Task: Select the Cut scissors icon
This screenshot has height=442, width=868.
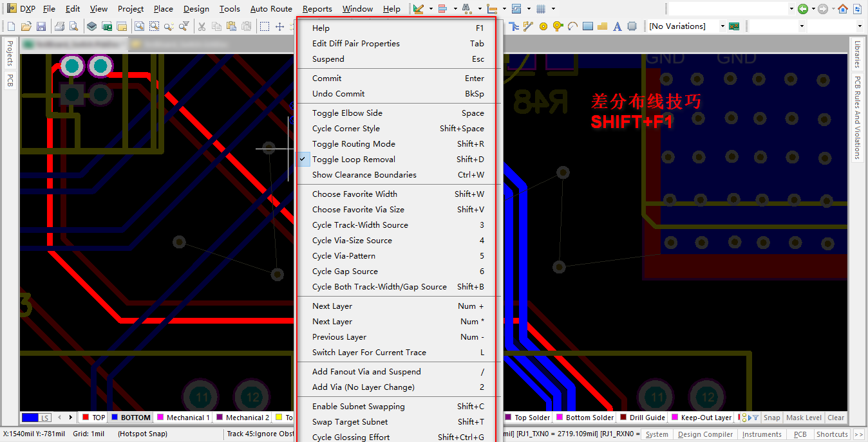Action: (x=201, y=26)
